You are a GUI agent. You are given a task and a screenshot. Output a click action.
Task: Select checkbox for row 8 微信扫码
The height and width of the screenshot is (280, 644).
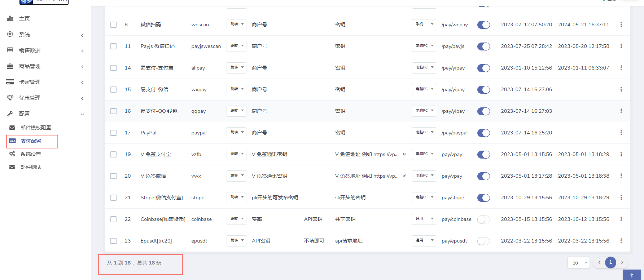[113, 25]
